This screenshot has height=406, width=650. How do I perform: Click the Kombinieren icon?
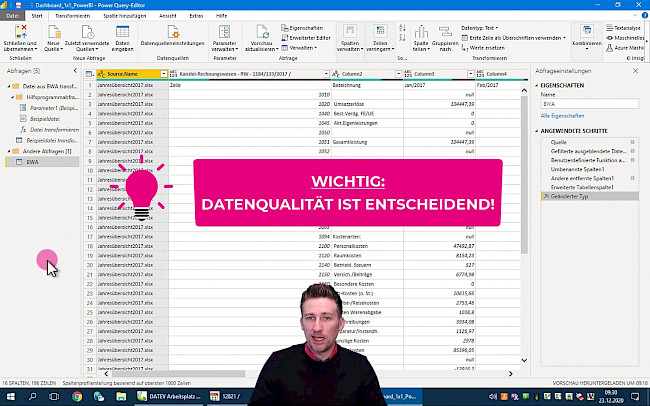click(587, 32)
